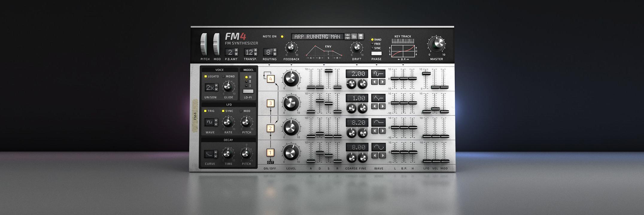
Task: Increase ROUTING number with up arrow
Action: point(275,50)
